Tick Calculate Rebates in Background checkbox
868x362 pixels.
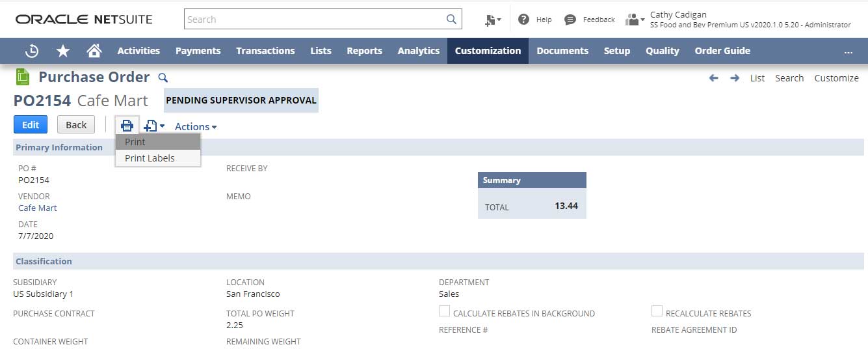pos(444,311)
